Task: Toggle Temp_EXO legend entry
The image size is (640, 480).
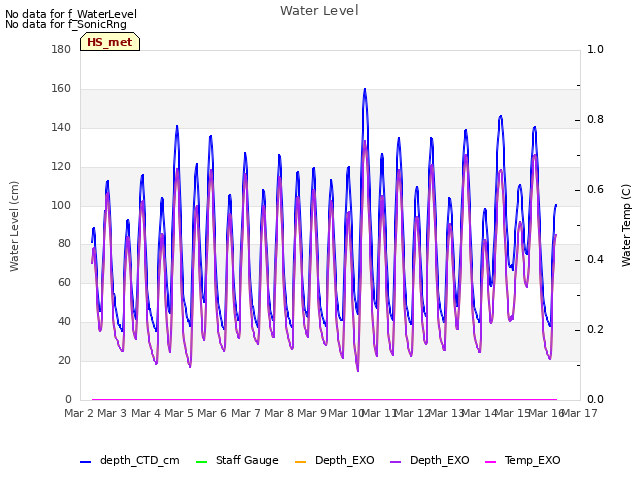Action: coord(522,460)
